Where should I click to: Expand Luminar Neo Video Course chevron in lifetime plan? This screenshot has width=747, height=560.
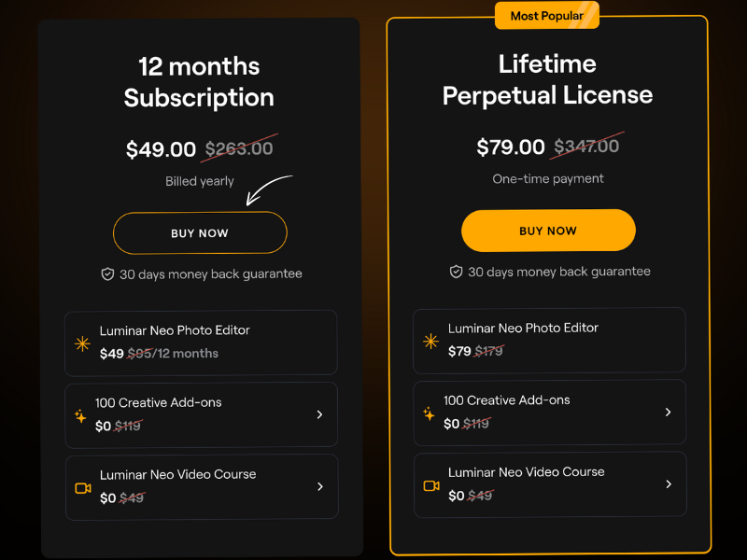(669, 484)
